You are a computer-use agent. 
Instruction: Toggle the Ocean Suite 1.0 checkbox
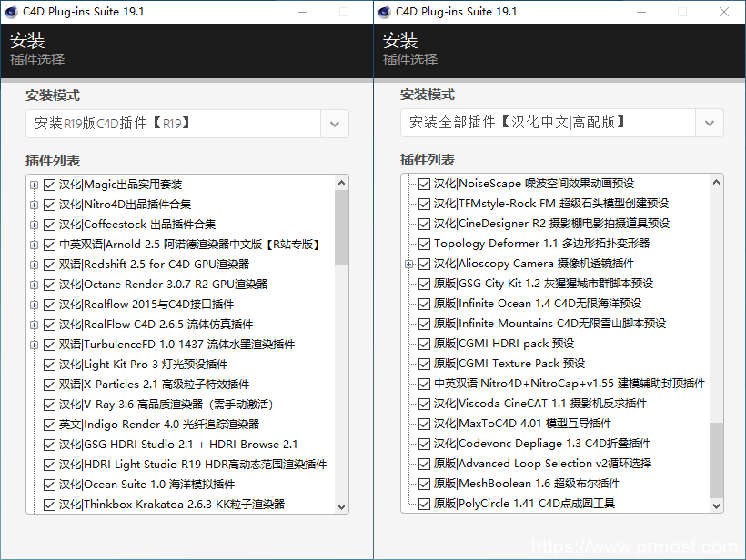click(49, 485)
